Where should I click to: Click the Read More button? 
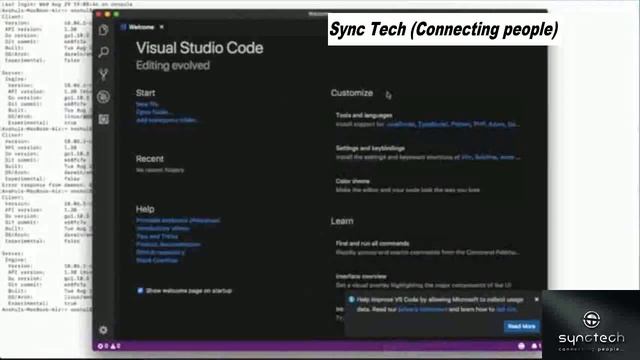point(522,326)
